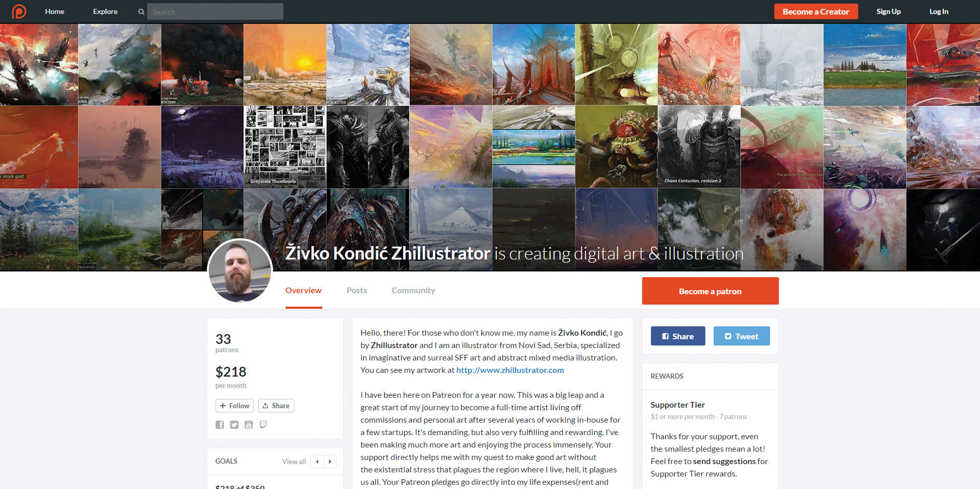Open the Explore menu item
The height and width of the screenshot is (489, 980).
pos(105,11)
